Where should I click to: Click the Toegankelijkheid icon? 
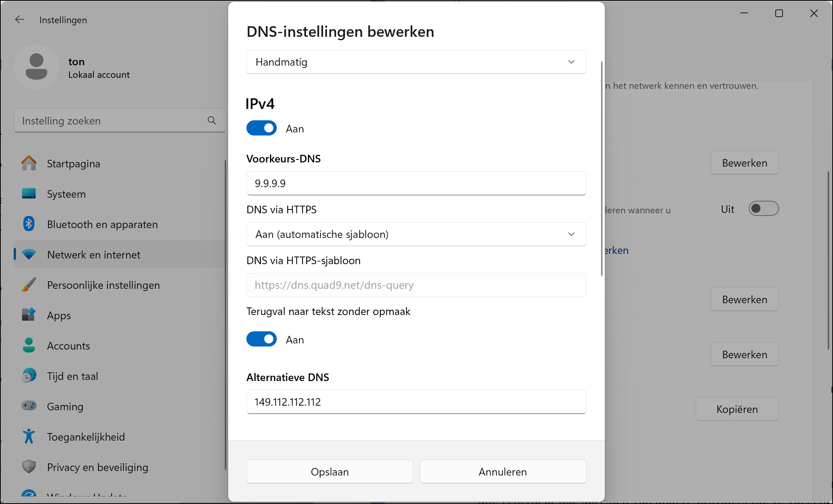pos(29,436)
